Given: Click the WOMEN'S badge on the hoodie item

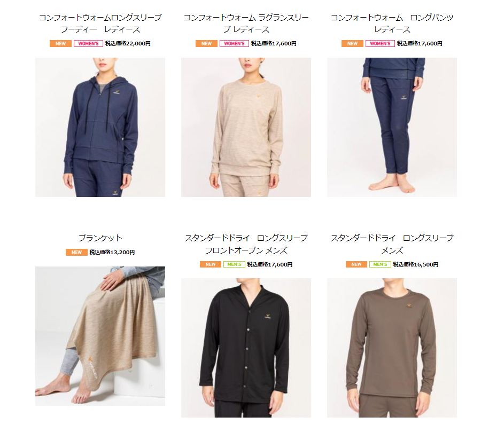Looking at the screenshot, I should coord(88,43).
